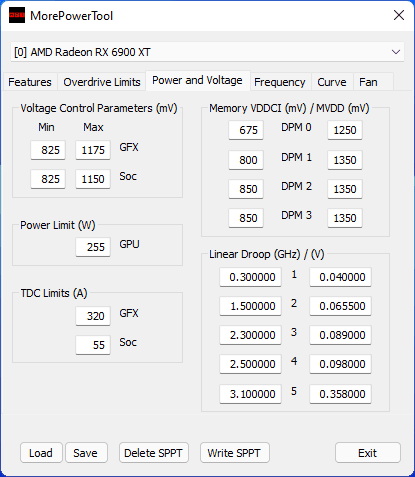
Task: Focus the Soc minimum voltage field
Action: (x=48, y=179)
